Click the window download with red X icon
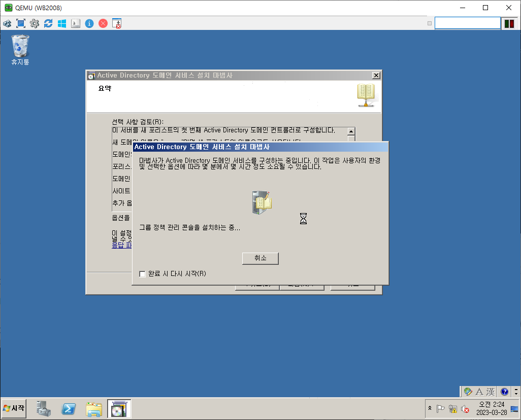Viewport: 521px width, 420px height. 117,23
